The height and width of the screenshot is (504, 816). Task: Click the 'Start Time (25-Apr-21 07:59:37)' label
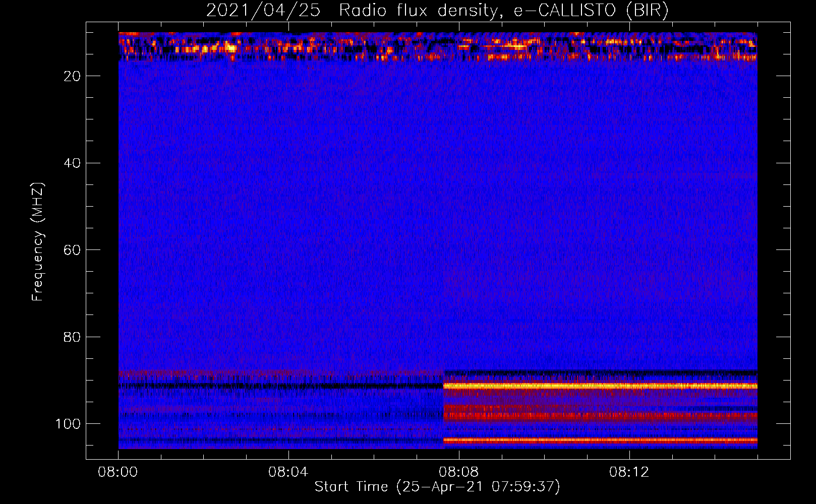click(x=437, y=487)
